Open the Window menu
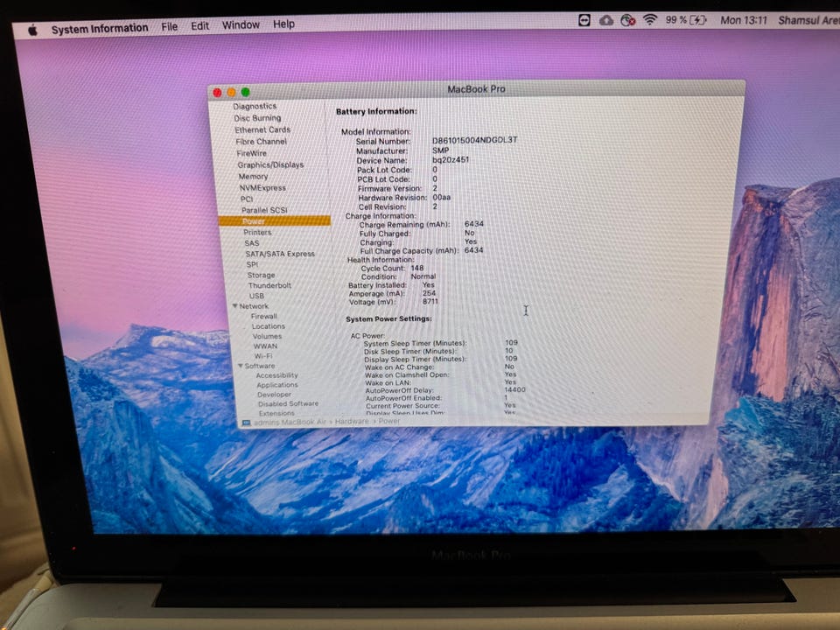Image resolution: width=840 pixels, height=630 pixels. pos(241,24)
